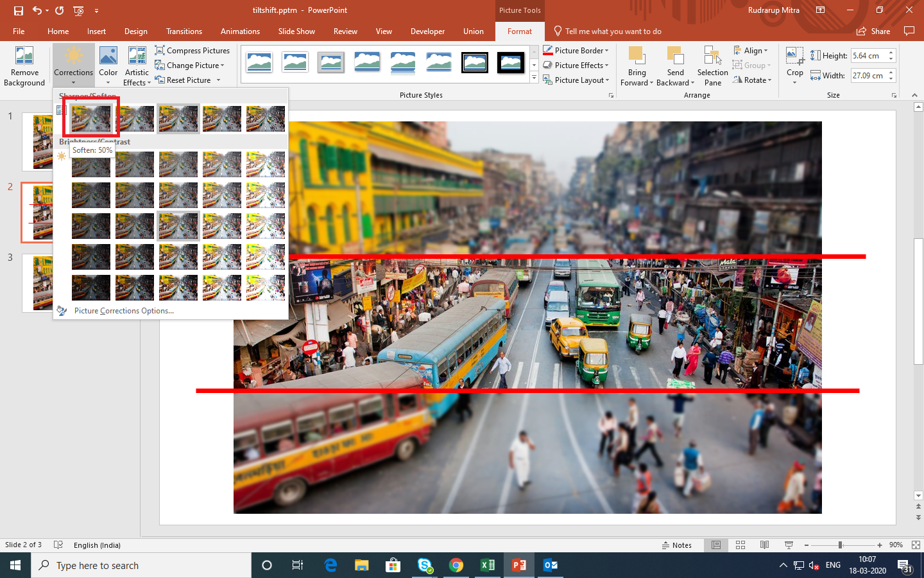Click the Redo/Repeat icon
Screen dimensions: 924x578
coord(60,10)
